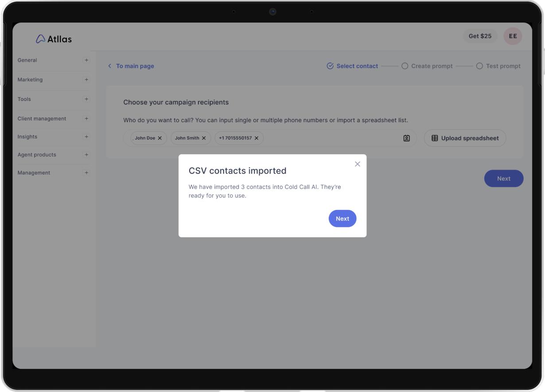Remove John Doe recipient chip
The image size is (545, 392).
point(160,138)
